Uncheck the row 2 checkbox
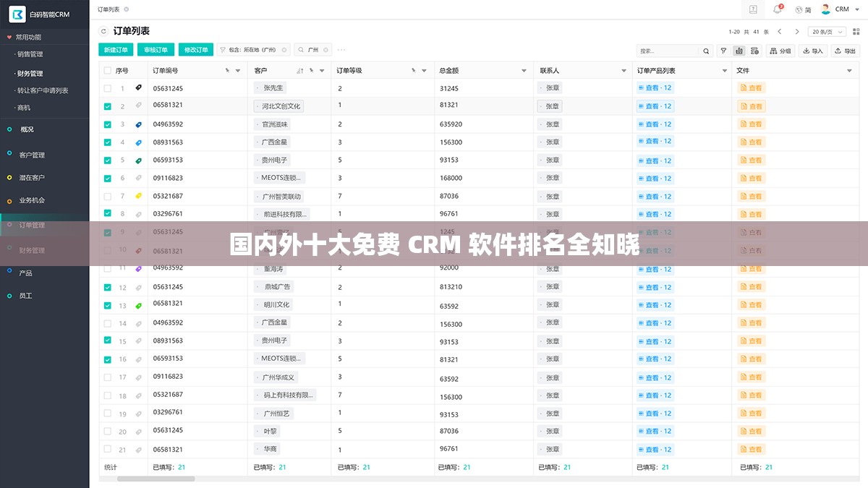The width and height of the screenshot is (868, 488). click(x=108, y=106)
